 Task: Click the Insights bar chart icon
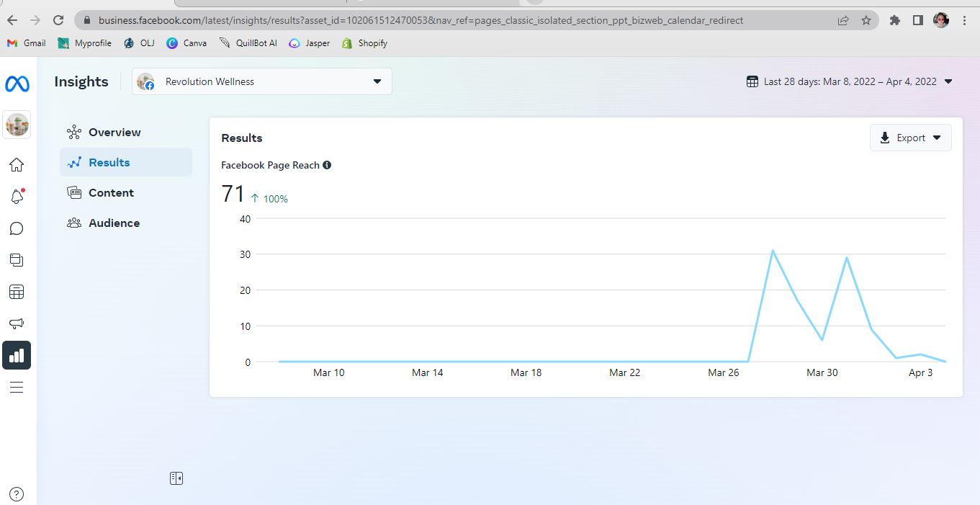coord(17,355)
